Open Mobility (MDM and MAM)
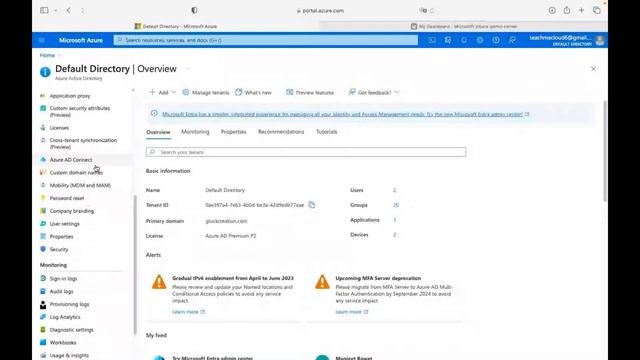This screenshot has height=360, width=640. 80,185
